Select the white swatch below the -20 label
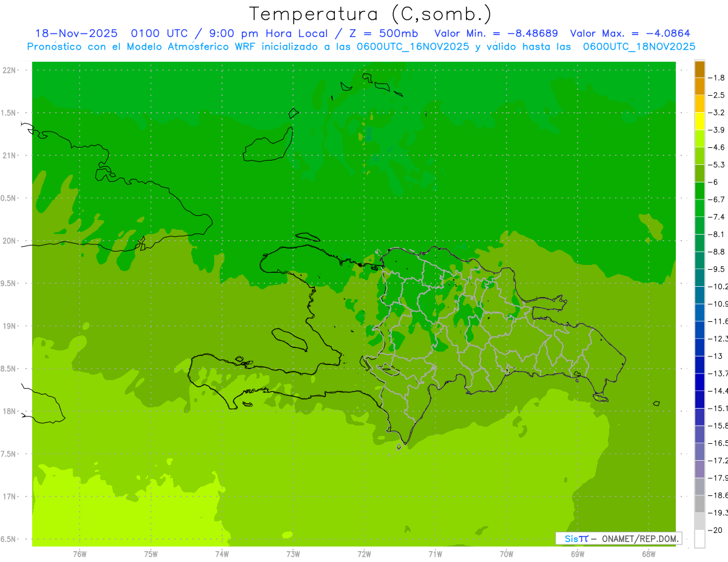Viewport: 728px width, 562px height. click(699, 539)
